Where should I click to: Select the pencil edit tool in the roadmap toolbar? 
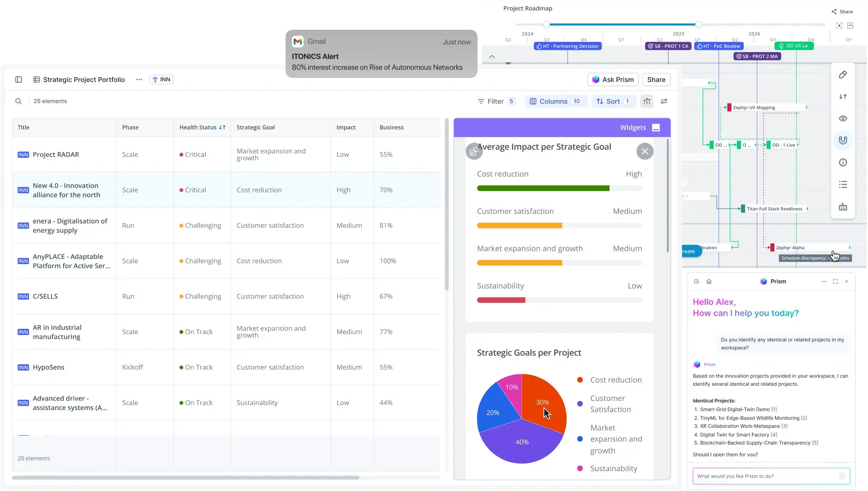click(843, 74)
